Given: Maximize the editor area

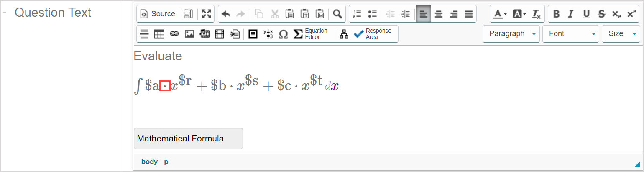Looking at the screenshot, I should click(206, 14).
